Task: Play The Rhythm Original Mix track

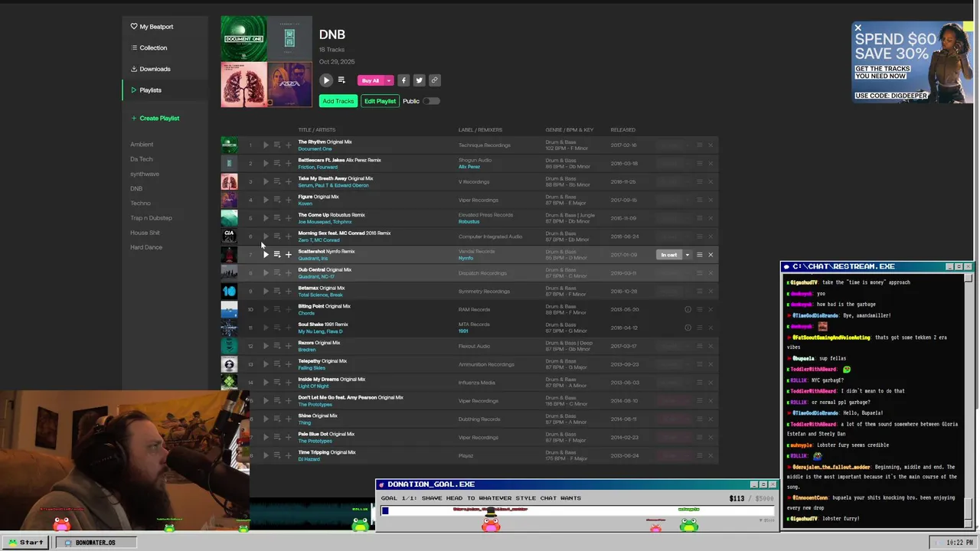Action: click(x=266, y=145)
